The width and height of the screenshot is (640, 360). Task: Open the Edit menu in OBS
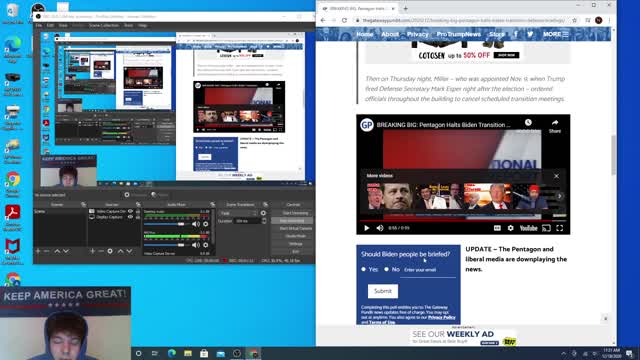click(50, 25)
